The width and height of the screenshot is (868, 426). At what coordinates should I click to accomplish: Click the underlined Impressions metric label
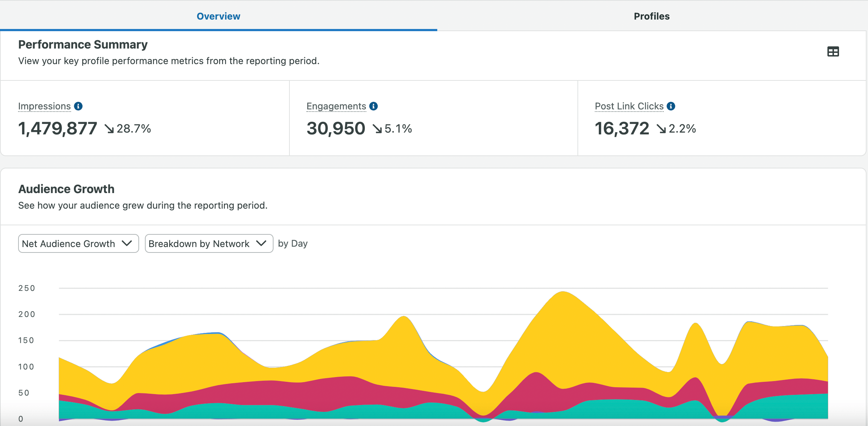coord(44,106)
